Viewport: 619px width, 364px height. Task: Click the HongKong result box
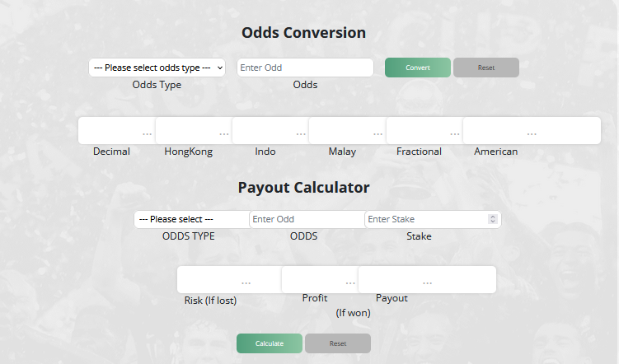click(193, 131)
